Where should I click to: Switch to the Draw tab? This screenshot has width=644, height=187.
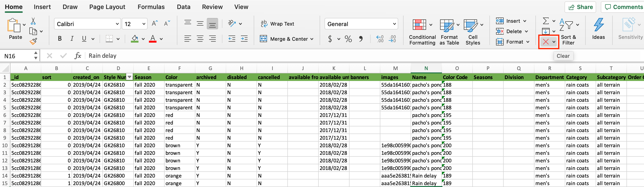click(70, 7)
